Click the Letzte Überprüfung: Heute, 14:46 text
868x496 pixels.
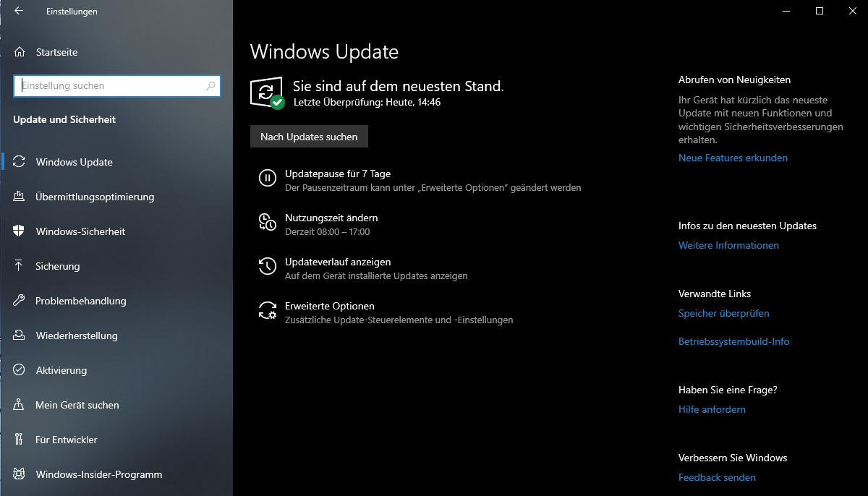(367, 103)
